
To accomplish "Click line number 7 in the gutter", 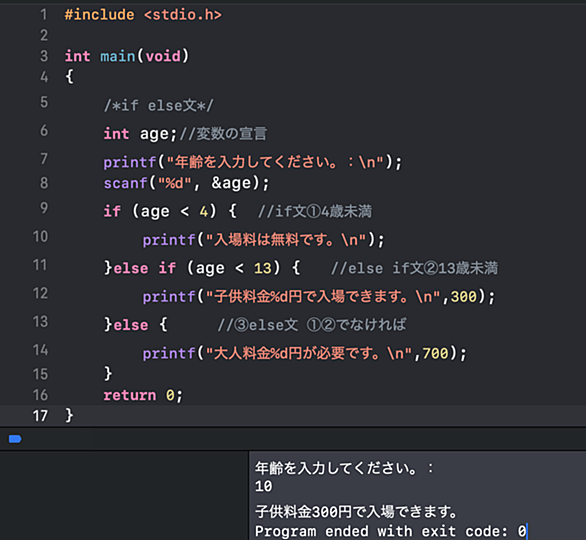I will (x=44, y=158).
